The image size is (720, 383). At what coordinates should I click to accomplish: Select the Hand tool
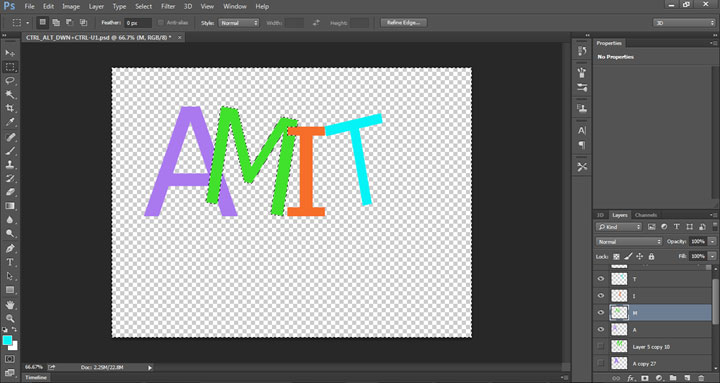tap(10, 304)
